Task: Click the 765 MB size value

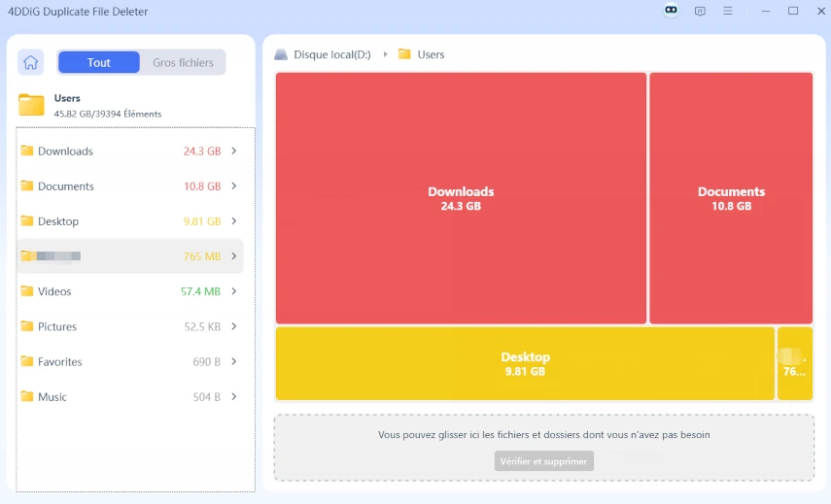Action: [x=202, y=256]
